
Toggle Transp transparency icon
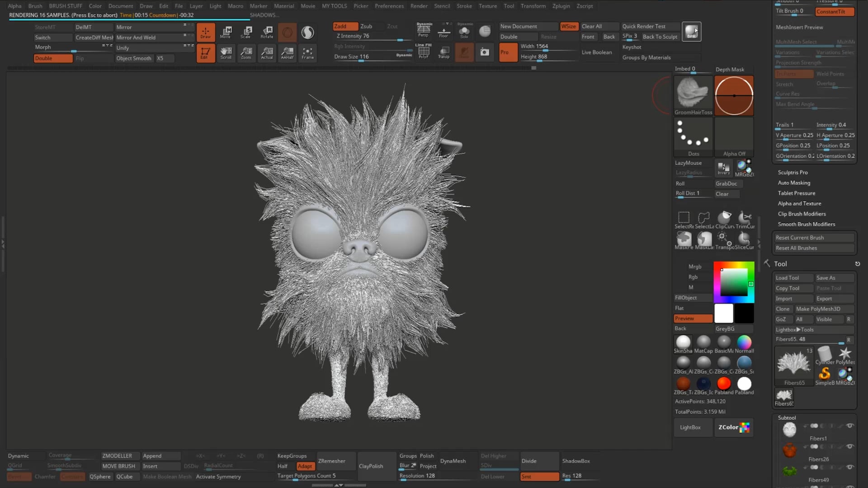point(443,52)
